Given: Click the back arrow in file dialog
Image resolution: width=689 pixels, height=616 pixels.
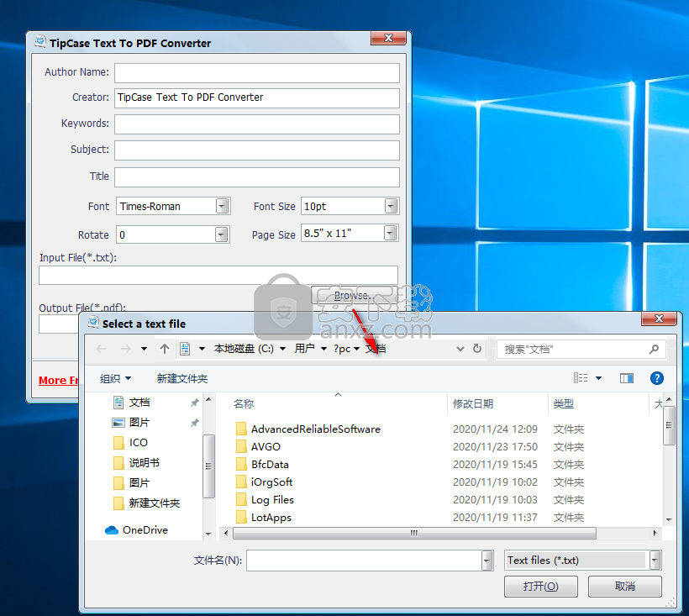Looking at the screenshot, I should [x=101, y=349].
